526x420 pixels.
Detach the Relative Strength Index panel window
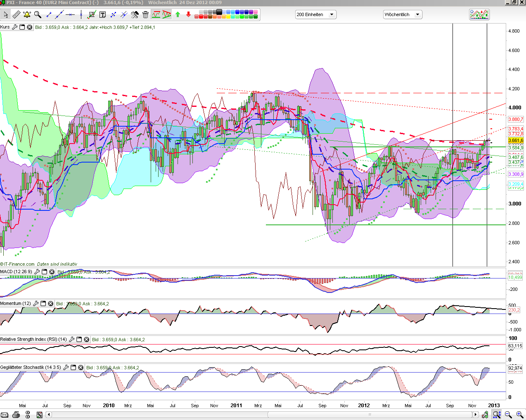(79, 339)
